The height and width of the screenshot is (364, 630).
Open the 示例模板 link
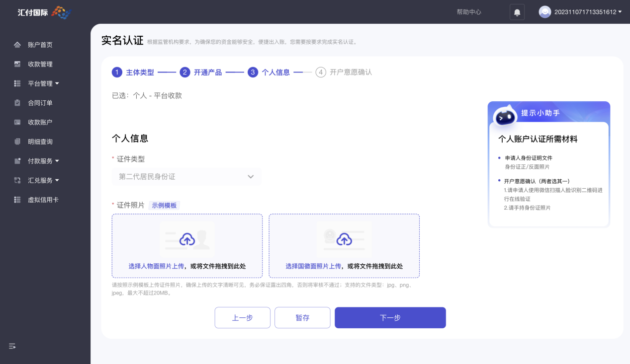[164, 205]
